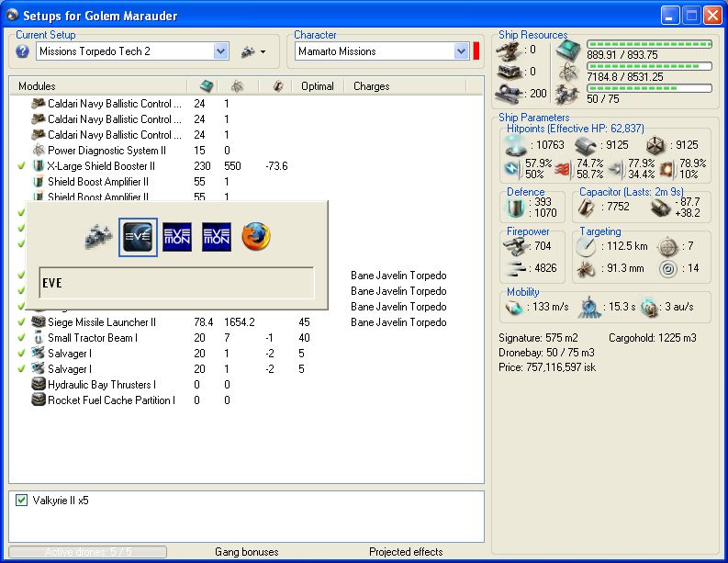Select the second EVEMon icon beside Firefox
Screen dimensions: 728x563
(217, 237)
